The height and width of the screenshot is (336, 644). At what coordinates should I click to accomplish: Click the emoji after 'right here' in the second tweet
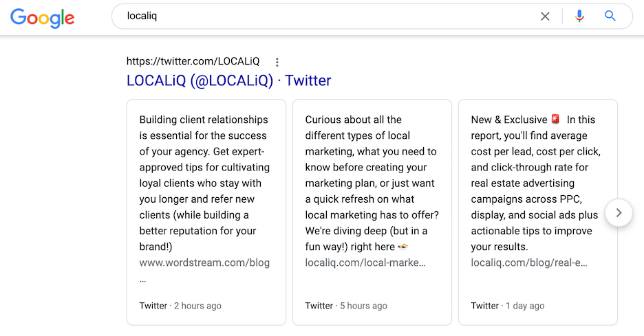403,246
